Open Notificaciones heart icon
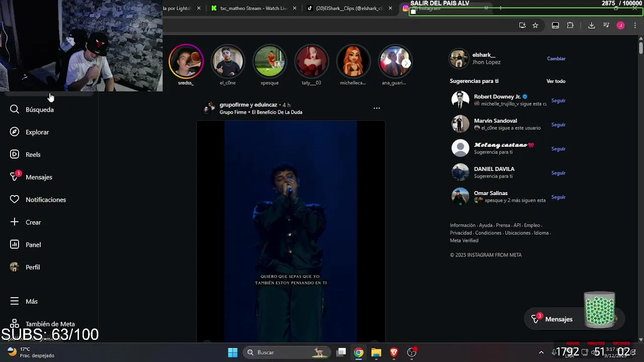Image resolution: width=644 pixels, height=362 pixels. [15, 200]
